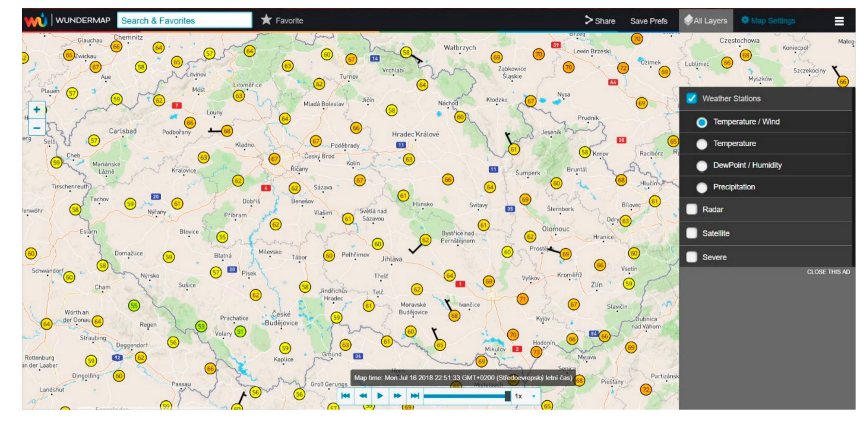Zoom in with the plus button

tap(37, 110)
